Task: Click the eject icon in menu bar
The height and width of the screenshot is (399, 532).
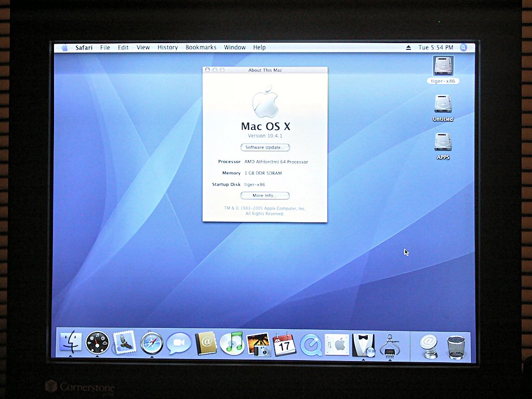Action: pos(408,47)
